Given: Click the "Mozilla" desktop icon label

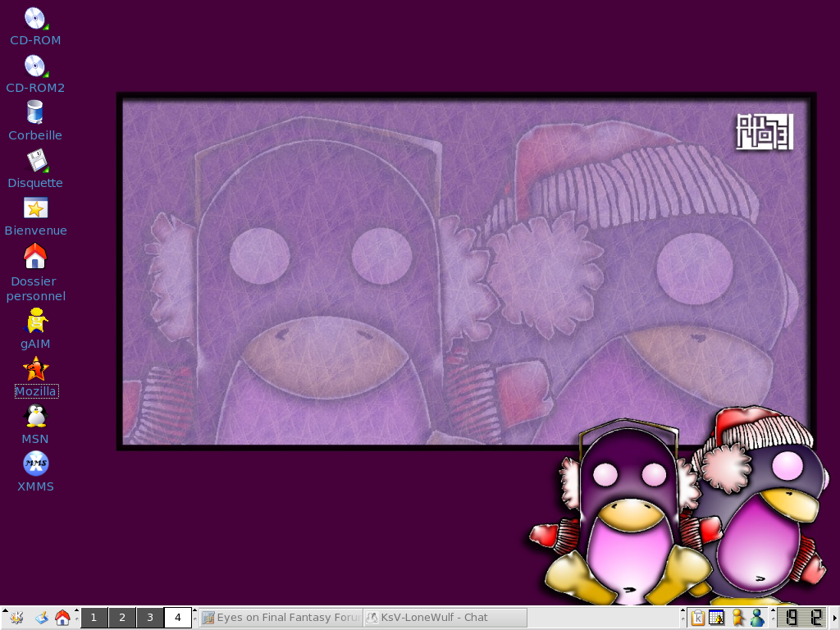Looking at the screenshot, I should point(36,391).
